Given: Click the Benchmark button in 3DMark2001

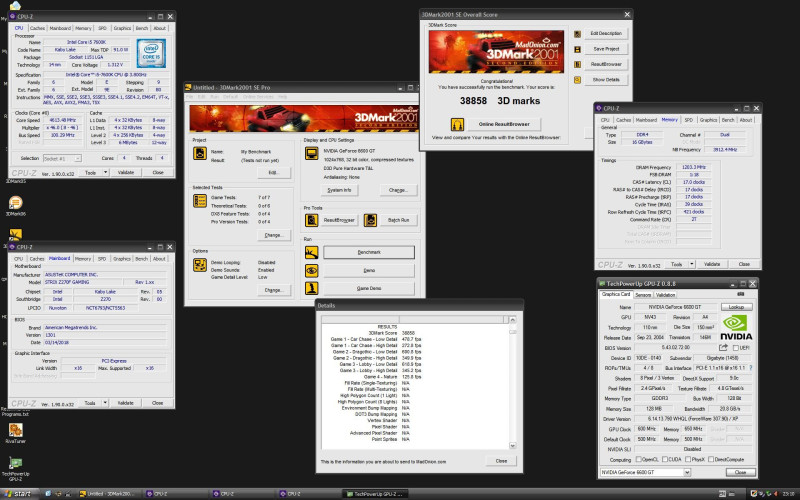Looking at the screenshot, I should [x=369, y=253].
